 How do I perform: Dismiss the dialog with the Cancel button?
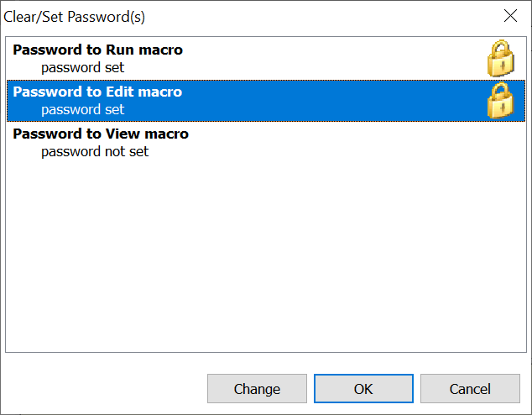[470, 389]
